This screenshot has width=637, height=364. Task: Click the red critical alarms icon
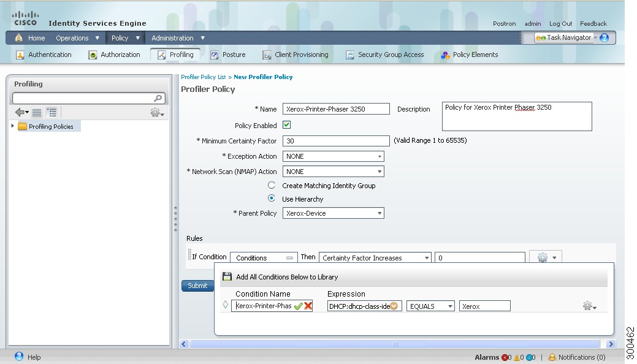tap(505, 357)
